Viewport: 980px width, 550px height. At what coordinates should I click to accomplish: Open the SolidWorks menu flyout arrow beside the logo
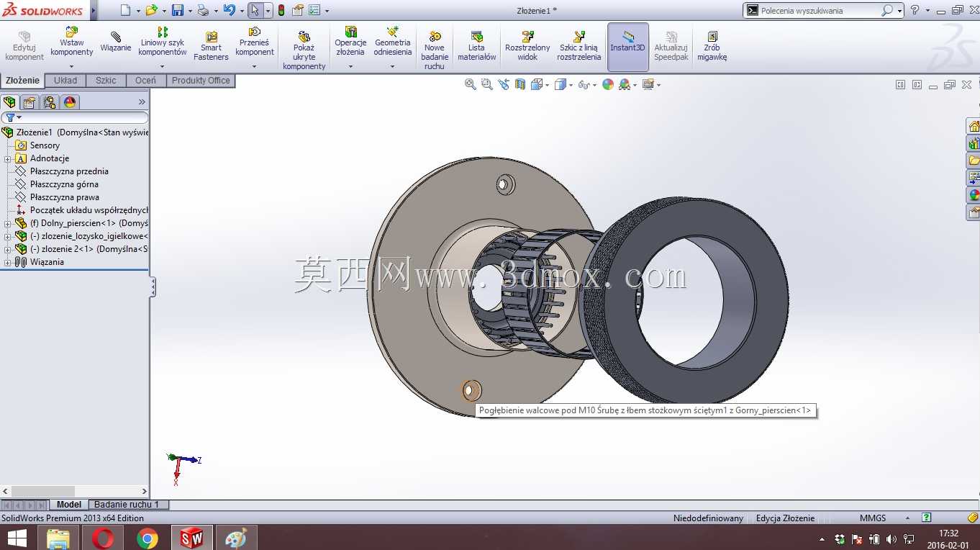94,10
